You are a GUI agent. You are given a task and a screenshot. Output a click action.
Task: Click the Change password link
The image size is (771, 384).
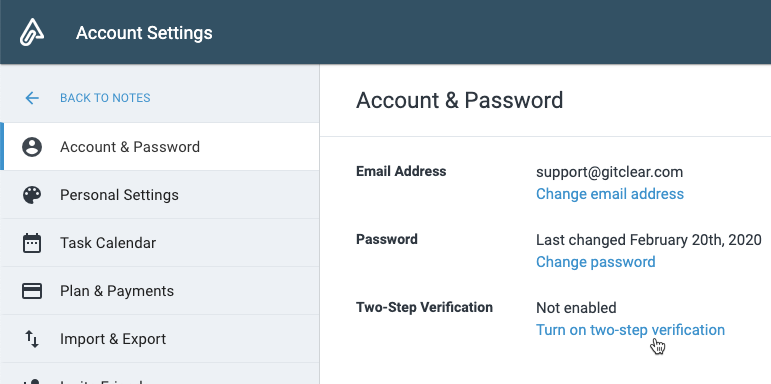tap(595, 262)
